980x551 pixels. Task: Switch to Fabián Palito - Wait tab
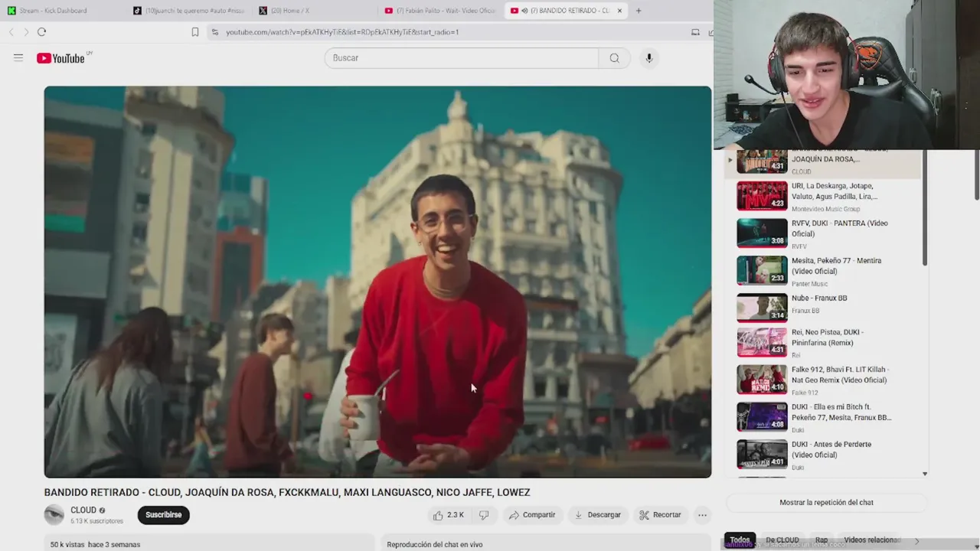[x=440, y=11]
